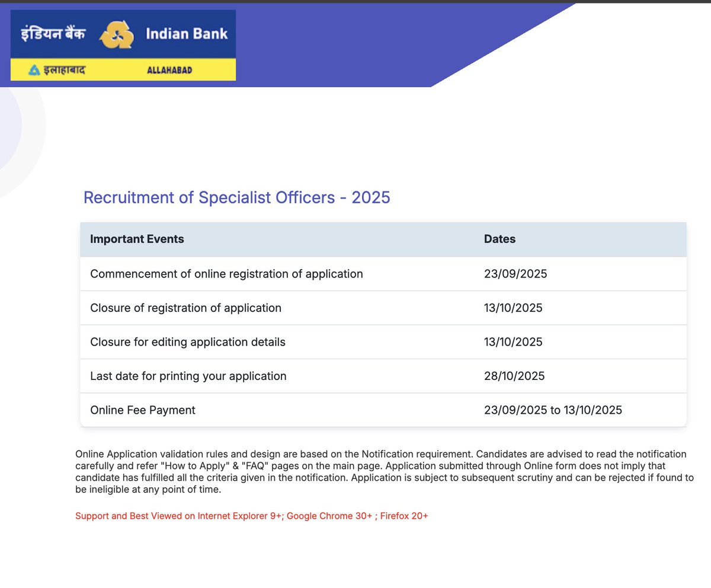This screenshot has width=711, height=588.
Task: Click the "Dates" column header
Action: pyautogui.click(x=499, y=239)
